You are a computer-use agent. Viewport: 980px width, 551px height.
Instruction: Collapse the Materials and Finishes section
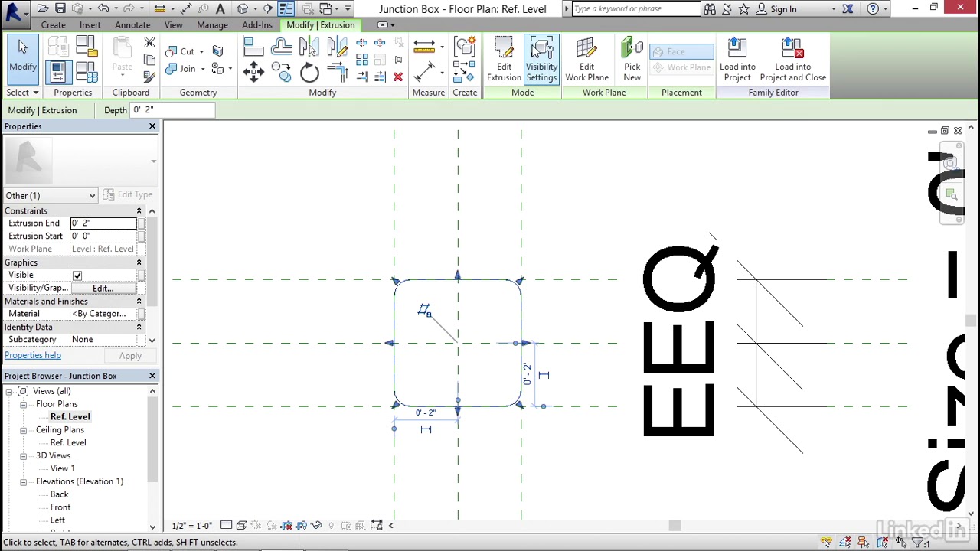click(x=139, y=302)
